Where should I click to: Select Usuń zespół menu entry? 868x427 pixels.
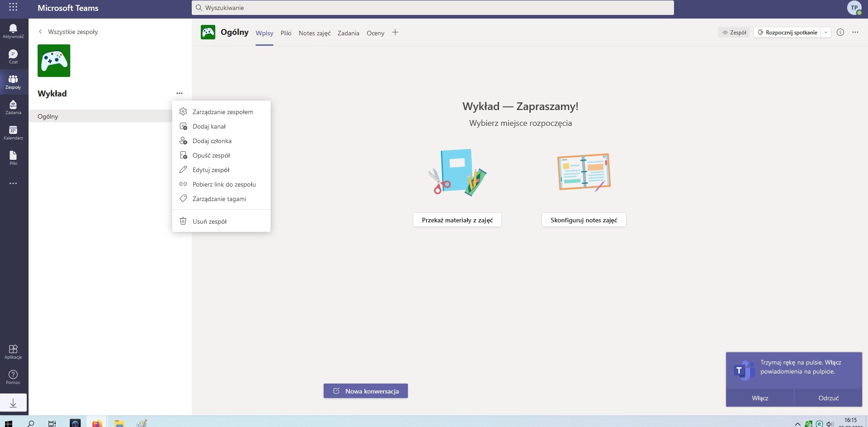[221, 221]
